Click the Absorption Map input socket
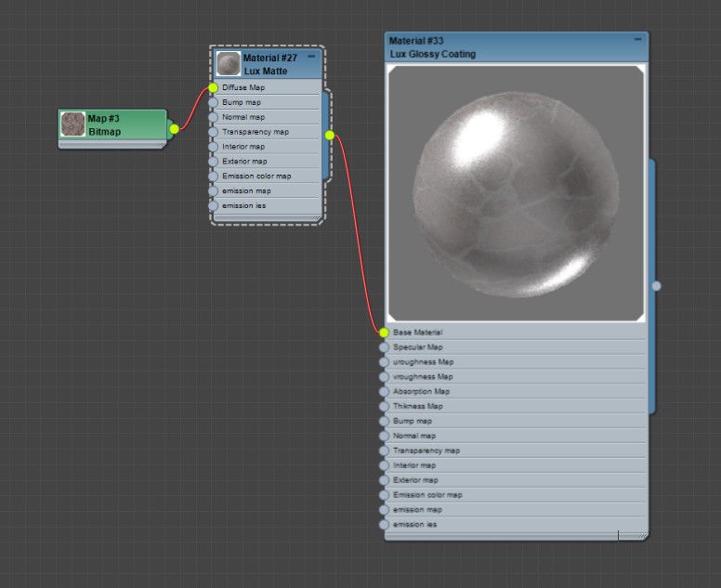This screenshot has width=721, height=588. (384, 391)
